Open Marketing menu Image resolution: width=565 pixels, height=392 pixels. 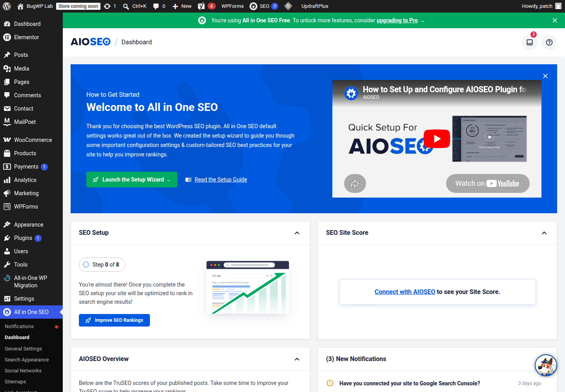31,193
